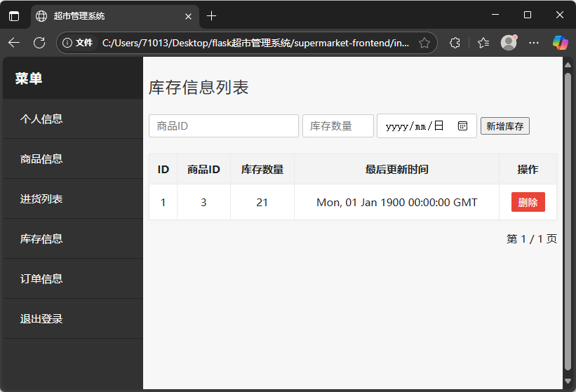
Task: Open a new tab with plus icon
Action: pyautogui.click(x=212, y=16)
